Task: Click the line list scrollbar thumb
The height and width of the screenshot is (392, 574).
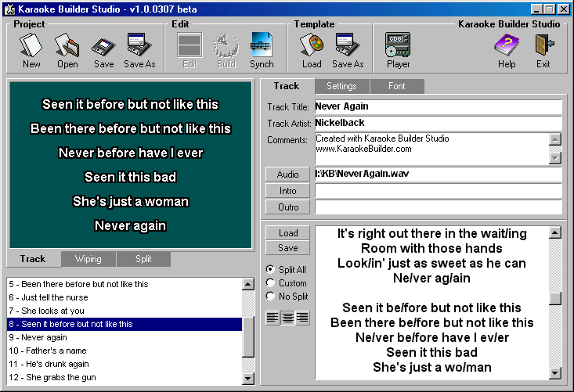Action: 248,337
